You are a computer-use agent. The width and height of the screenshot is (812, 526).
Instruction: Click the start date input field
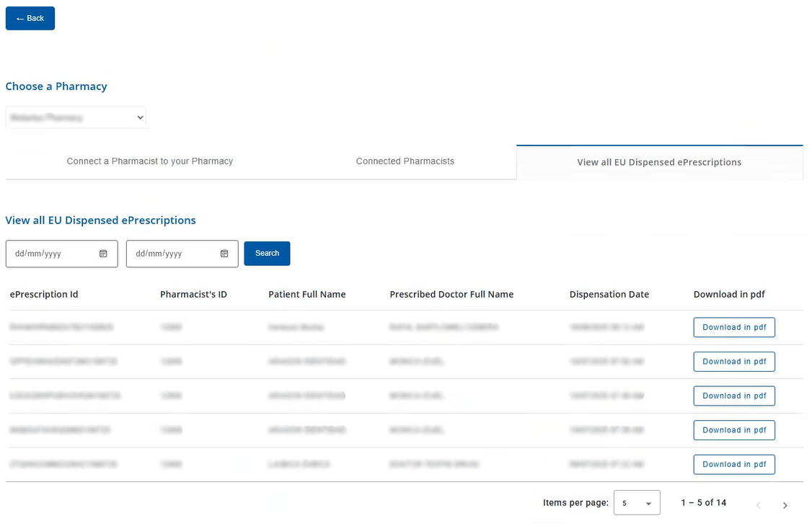[x=50, y=254]
